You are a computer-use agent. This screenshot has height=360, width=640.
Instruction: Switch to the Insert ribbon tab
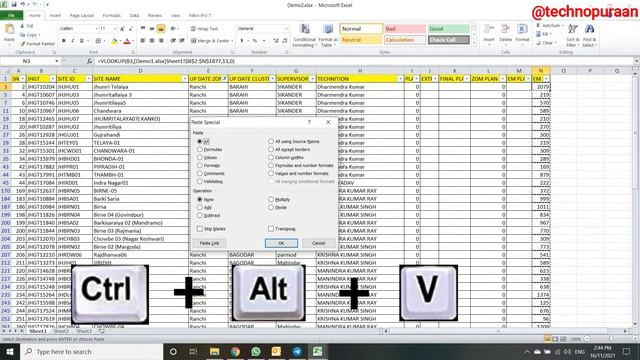(55, 16)
